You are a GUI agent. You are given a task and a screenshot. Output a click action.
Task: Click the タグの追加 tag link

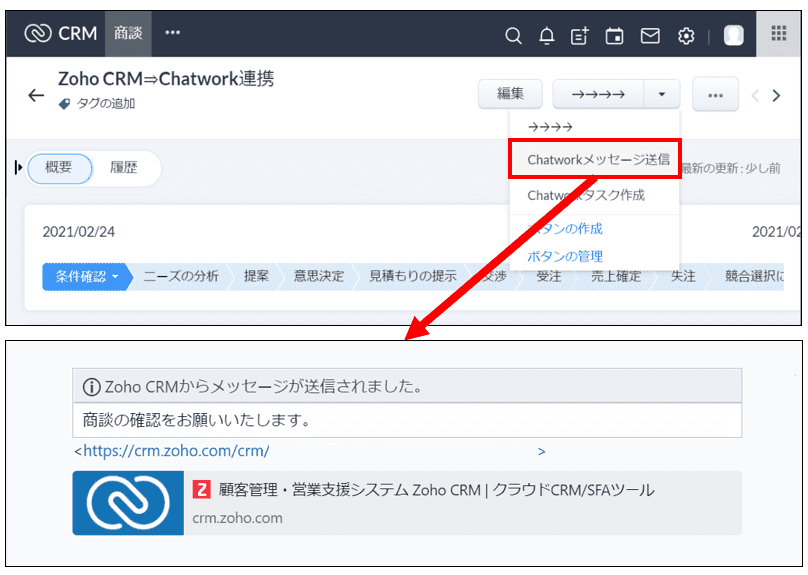[105, 104]
